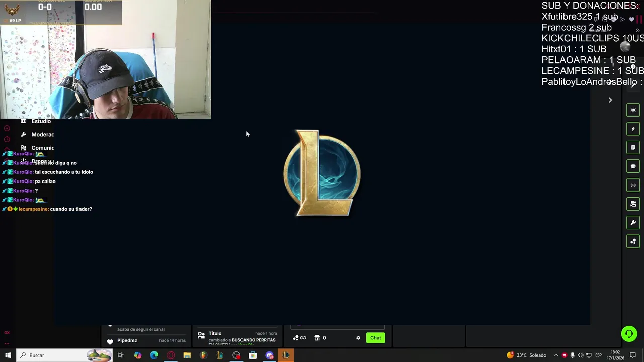Open the notes page icon in right sidebar
Screen dimensions: 644x362
[633, 147]
